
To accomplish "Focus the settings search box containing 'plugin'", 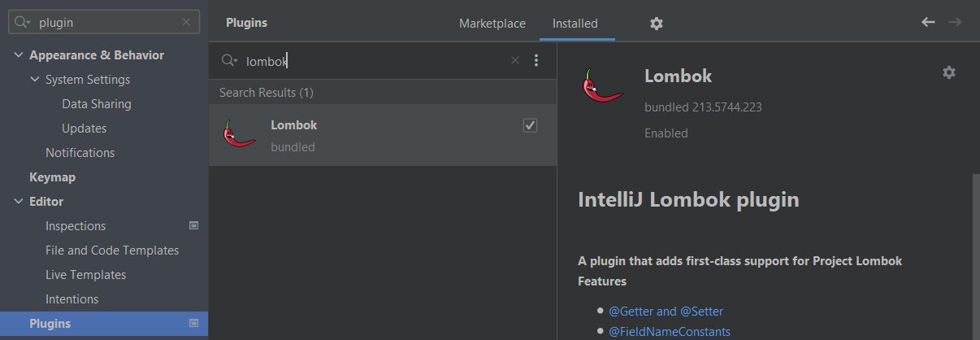I will (x=104, y=23).
